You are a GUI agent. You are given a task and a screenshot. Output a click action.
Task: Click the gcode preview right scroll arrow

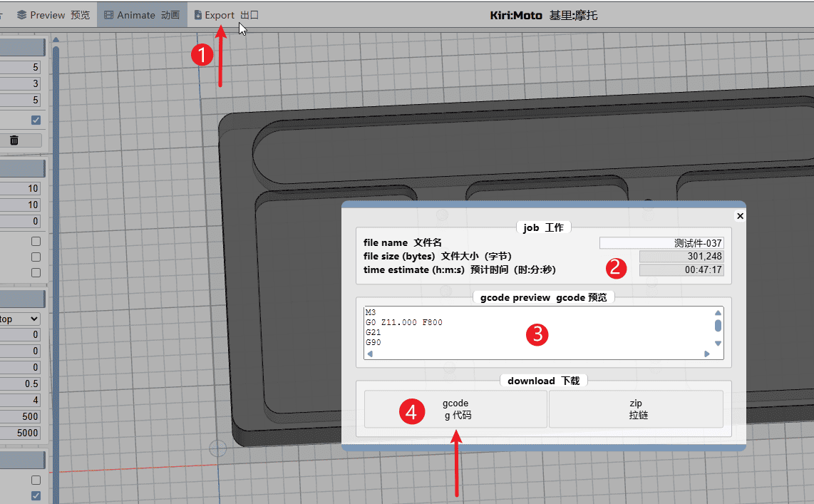pos(706,354)
